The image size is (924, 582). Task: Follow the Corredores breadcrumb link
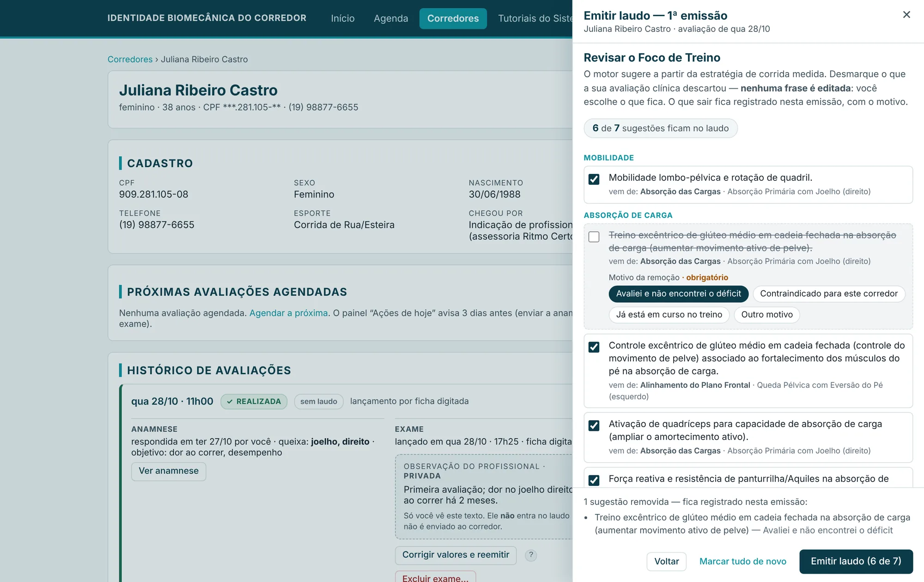click(x=130, y=59)
